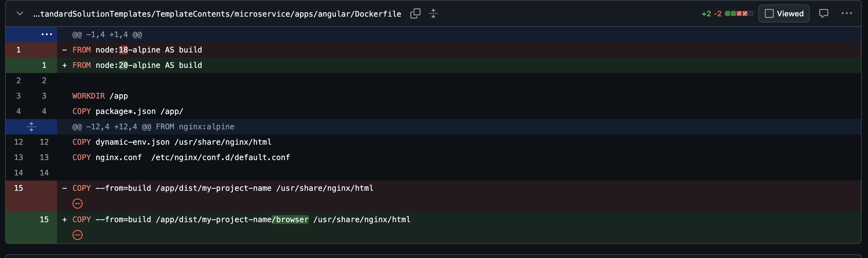Collapse the Dockerfile diff with the chevron

click(20, 13)
